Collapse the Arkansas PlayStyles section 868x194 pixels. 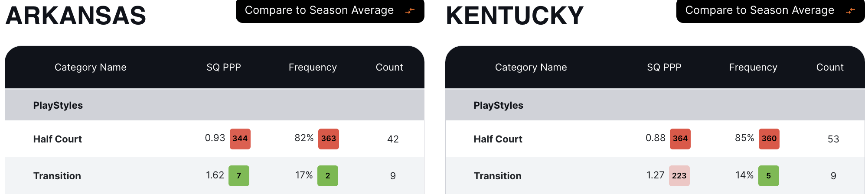point(58,105)
